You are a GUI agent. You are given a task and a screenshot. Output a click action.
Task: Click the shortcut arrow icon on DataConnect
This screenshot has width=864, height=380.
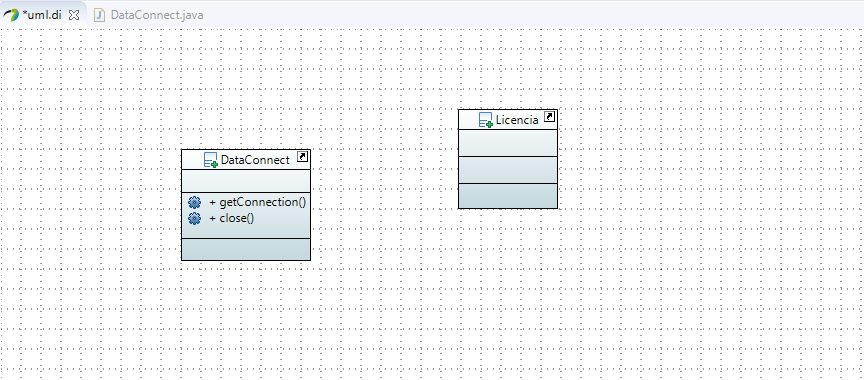pyautogui.click(x=302, y=157)
